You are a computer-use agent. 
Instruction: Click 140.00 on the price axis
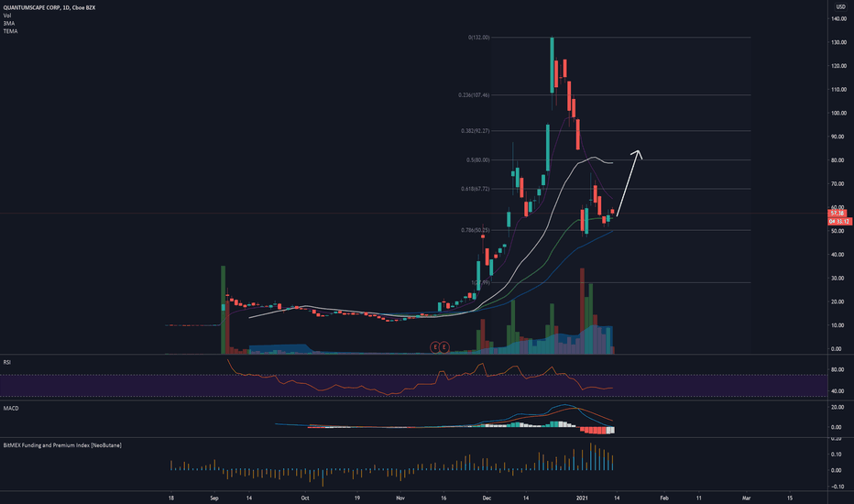click(838, 18)
